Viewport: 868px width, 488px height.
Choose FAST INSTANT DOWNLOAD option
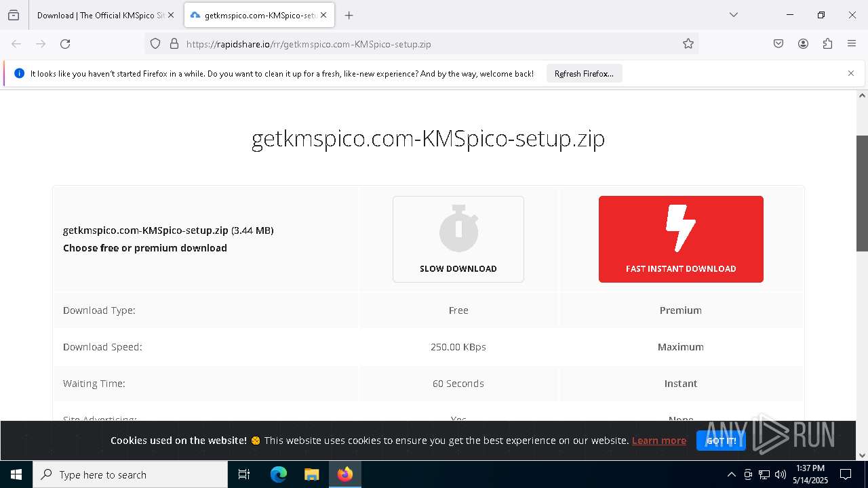tap(681, 239)
